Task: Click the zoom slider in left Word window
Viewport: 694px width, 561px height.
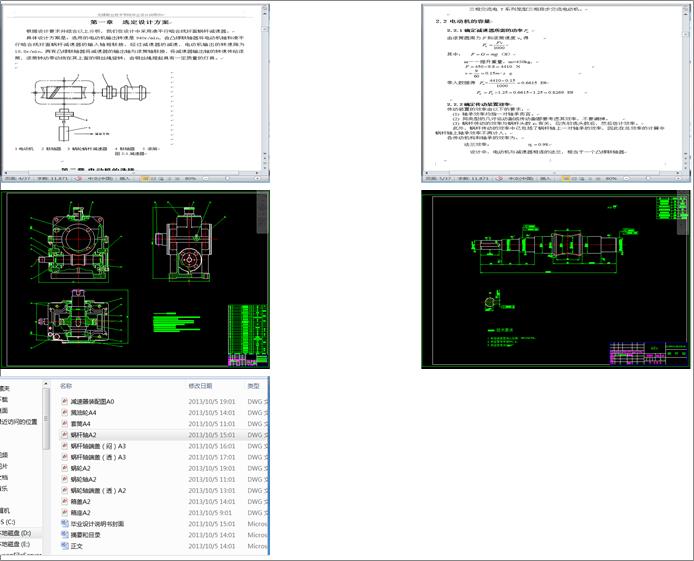Action: tap(227, 178)
